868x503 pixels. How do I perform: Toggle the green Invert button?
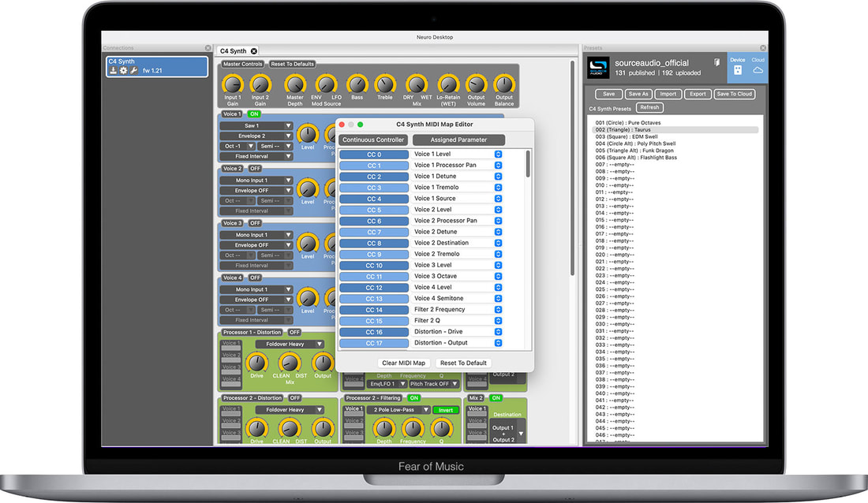[x=446, y=410]
